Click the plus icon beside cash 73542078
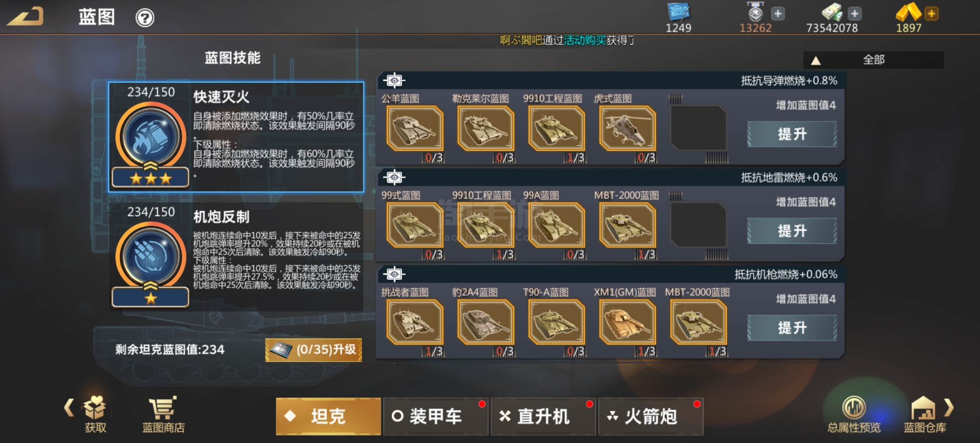The image size is (980, 443). click(855, 14)
